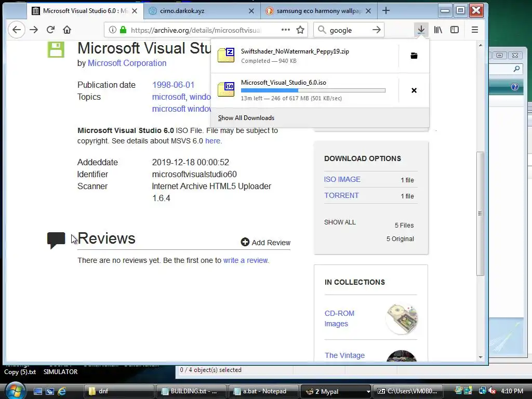Switch to dnf taskbar window
532x399 pixels.
tap(119, 391)
